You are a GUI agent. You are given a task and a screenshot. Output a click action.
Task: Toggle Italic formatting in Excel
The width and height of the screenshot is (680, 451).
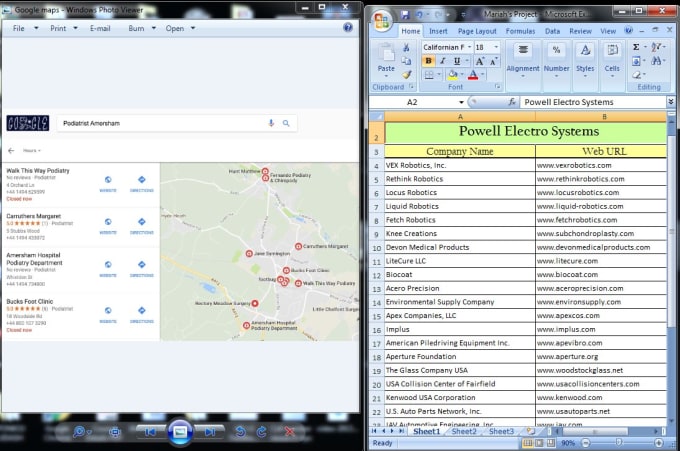pyautogui.click(x=443, y=61)
